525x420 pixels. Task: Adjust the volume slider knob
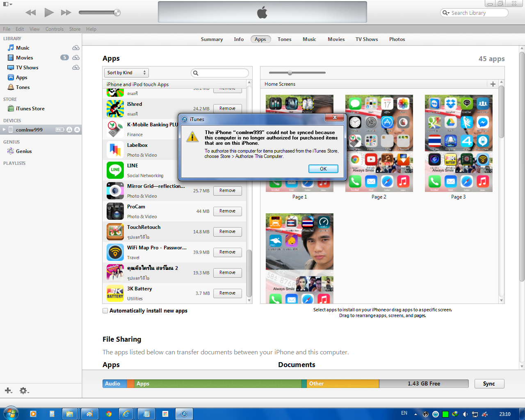pos(117,12)
